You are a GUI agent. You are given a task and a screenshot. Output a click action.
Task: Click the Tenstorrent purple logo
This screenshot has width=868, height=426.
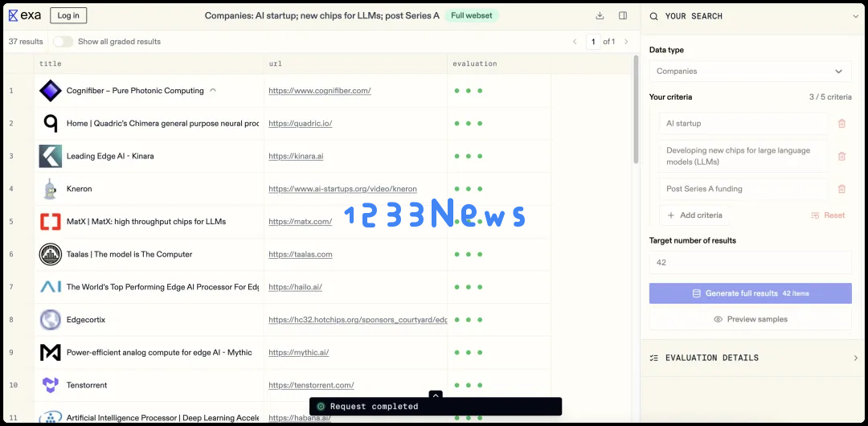(51, 385)
